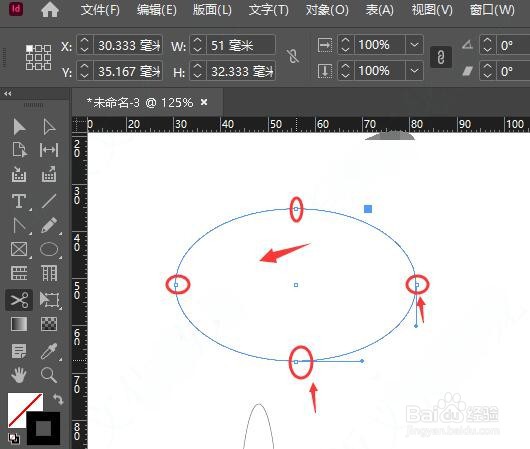Go to the Home screen icon
Viewport: 530px width, 449px height.
click(x=50, y=9)
